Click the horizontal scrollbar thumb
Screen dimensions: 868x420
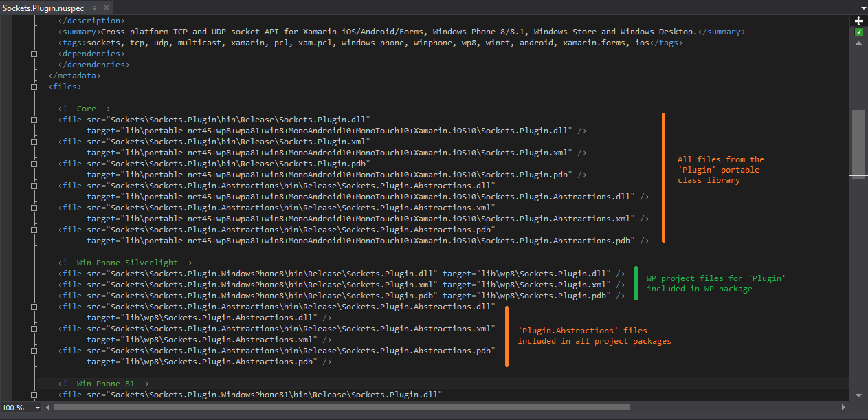342,408
